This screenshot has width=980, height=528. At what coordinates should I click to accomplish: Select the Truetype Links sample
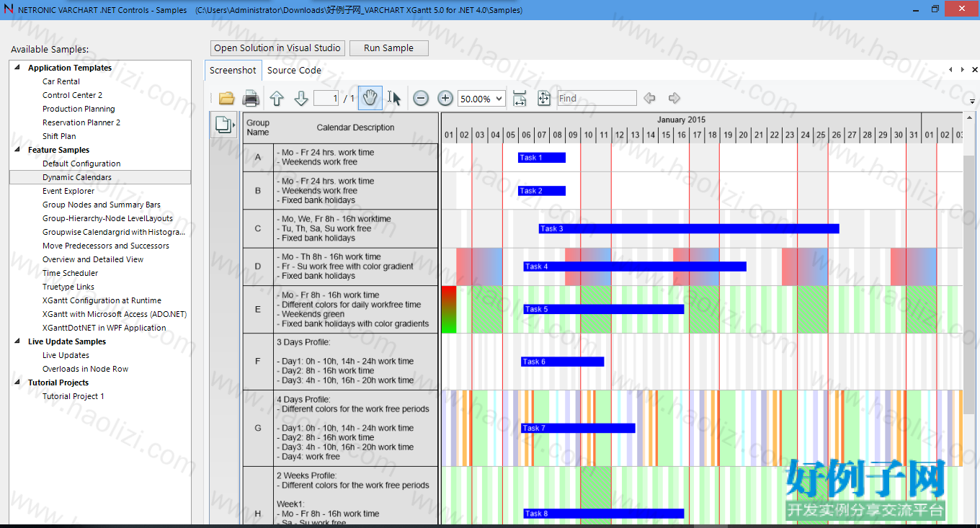68,287
